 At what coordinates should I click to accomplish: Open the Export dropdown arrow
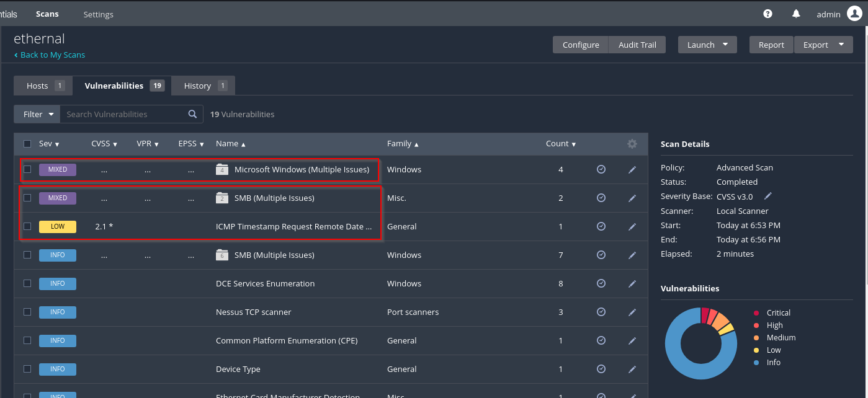pyautogui.click(x=841, y=45)
